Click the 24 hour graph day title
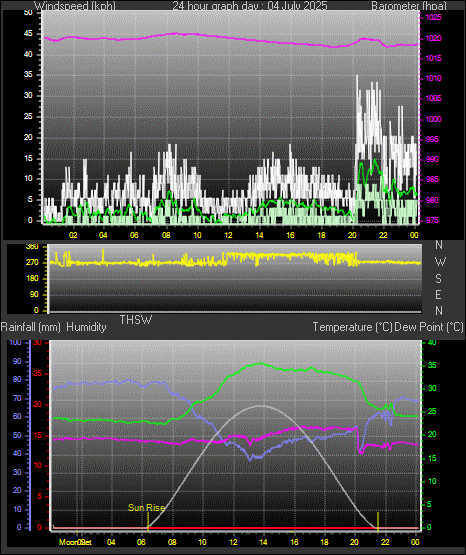The image size is (466, 555). [x=250, y=5]
